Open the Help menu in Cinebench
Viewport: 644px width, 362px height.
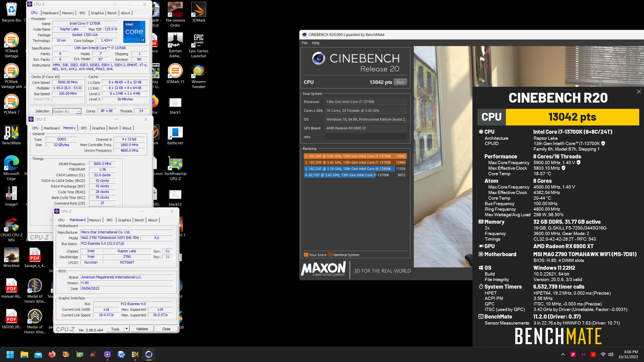[x=316, y=43]
